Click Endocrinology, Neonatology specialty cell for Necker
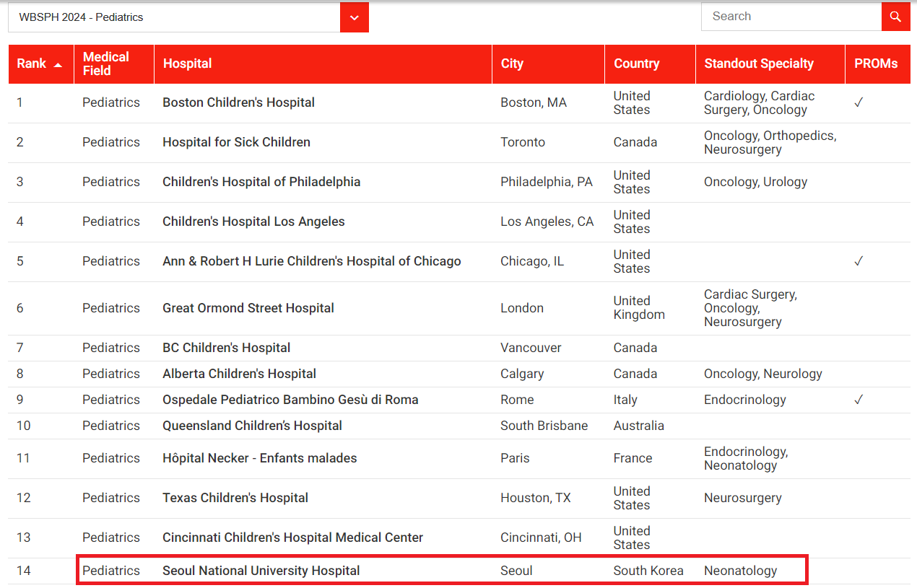Image resolution: width=917 pixels, height=588 pixels. point(746,458)
